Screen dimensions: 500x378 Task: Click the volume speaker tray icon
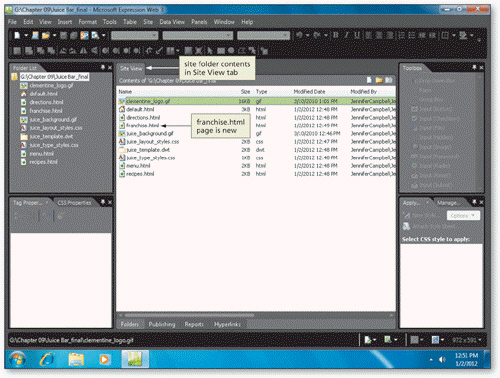coord(442,359)
